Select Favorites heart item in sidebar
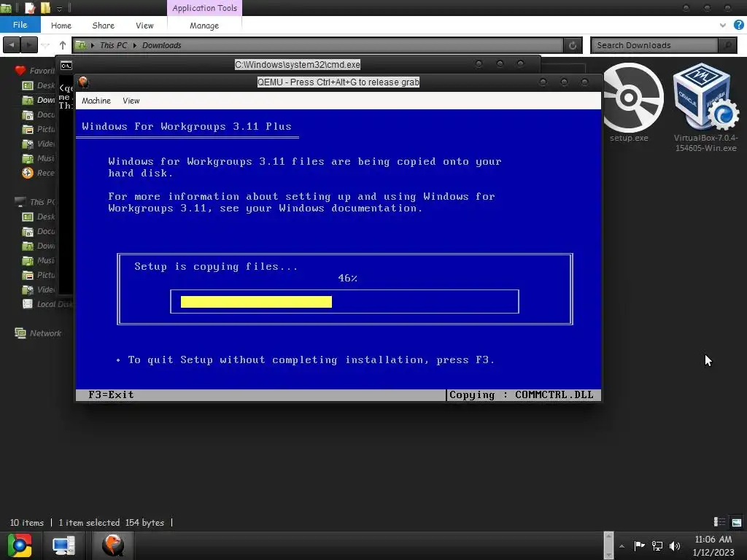The width and height of the screenshot is (747, 560). click(x=34, y=71)
